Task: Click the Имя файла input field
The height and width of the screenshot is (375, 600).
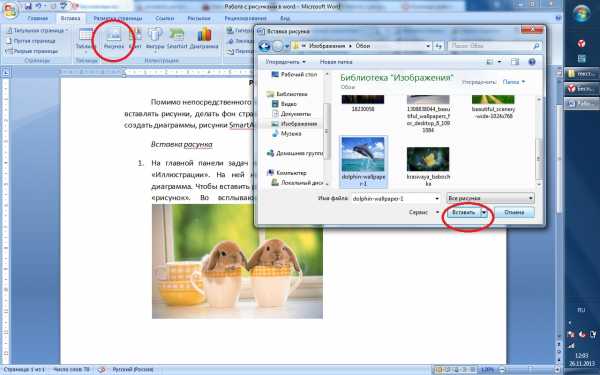Action: pos(396,199)
